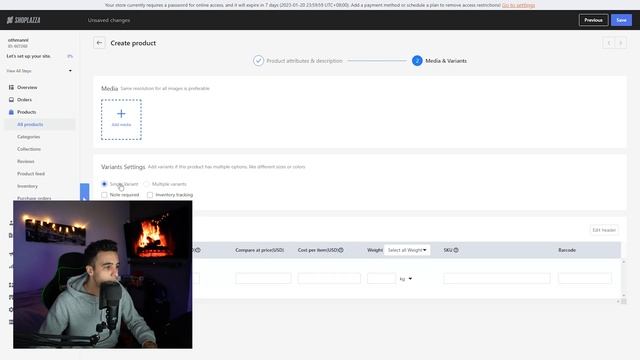Screen dimensions: 640x360
Task: Click the Shoplazza logo
Action: [23, 20]
